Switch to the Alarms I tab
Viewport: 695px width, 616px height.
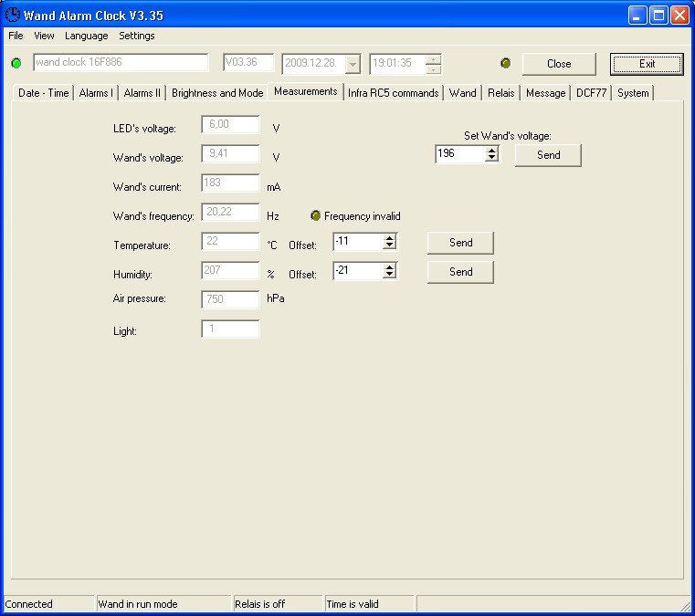pyautogui.click(x=96, y=93)
